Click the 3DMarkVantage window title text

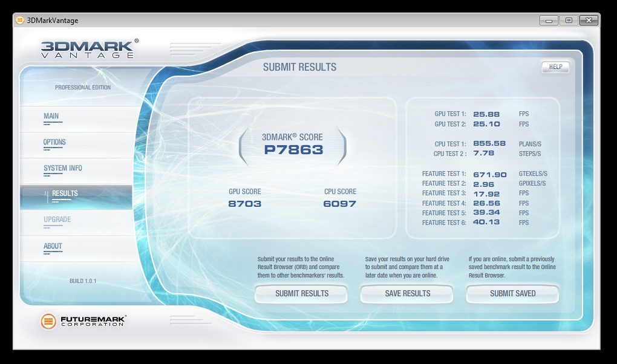pos(53,21)
